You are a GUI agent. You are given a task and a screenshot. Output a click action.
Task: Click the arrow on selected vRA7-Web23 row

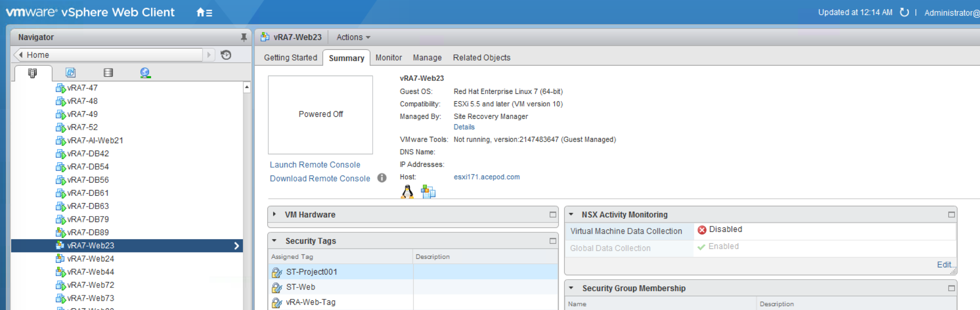tap(236, 246)
